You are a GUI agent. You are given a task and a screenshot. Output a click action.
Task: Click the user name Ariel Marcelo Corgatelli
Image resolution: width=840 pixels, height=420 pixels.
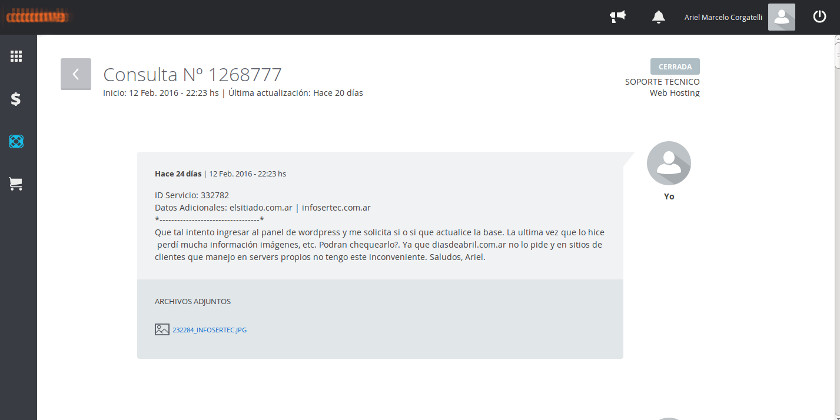pos(723,17)
